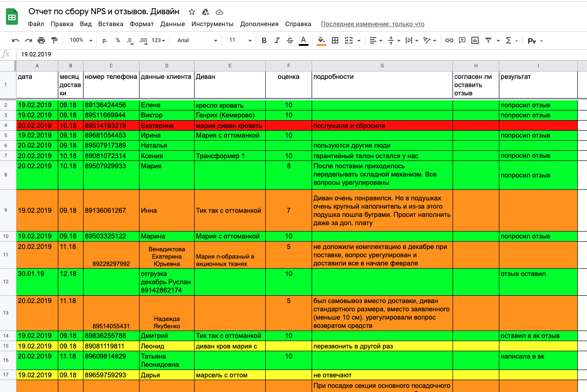Increase decimal places
Image resolution: width=587 pixels, height=392 pixels.
[x=143, y=40]
